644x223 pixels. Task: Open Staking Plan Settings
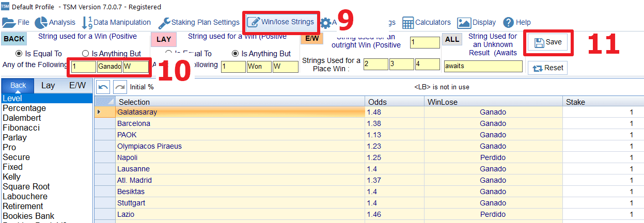point(199,22)
